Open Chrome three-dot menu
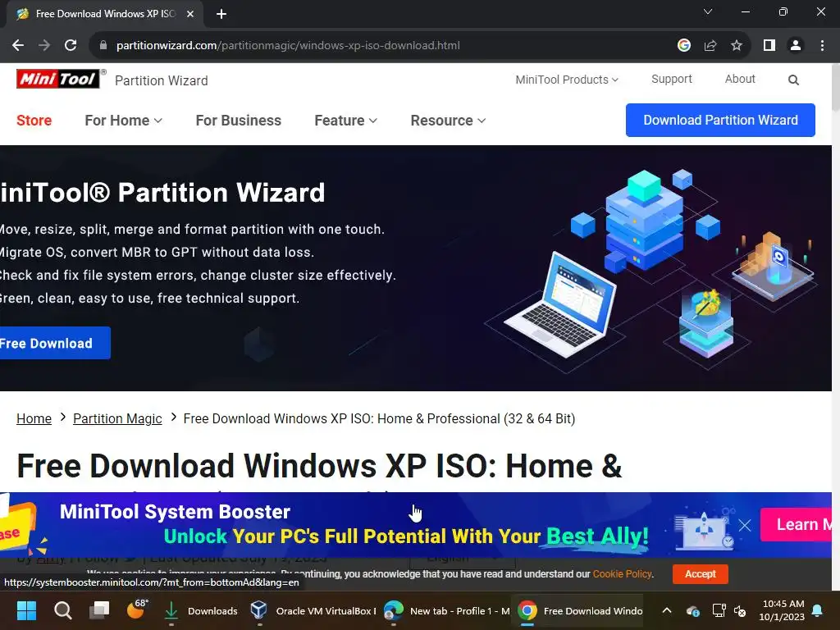The image size is (840, 630). pyautogui.click(x=822, y=46)
